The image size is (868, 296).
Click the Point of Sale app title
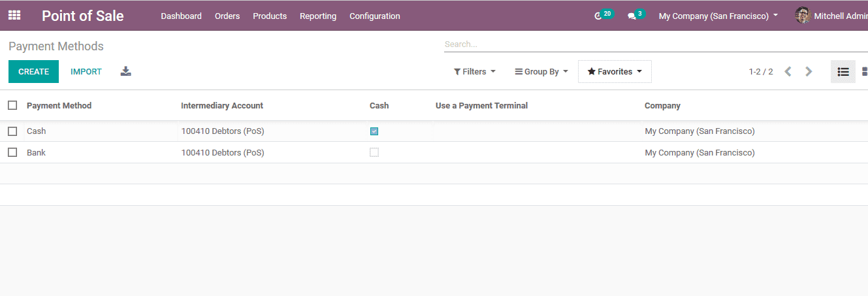[x=83, y=16]
